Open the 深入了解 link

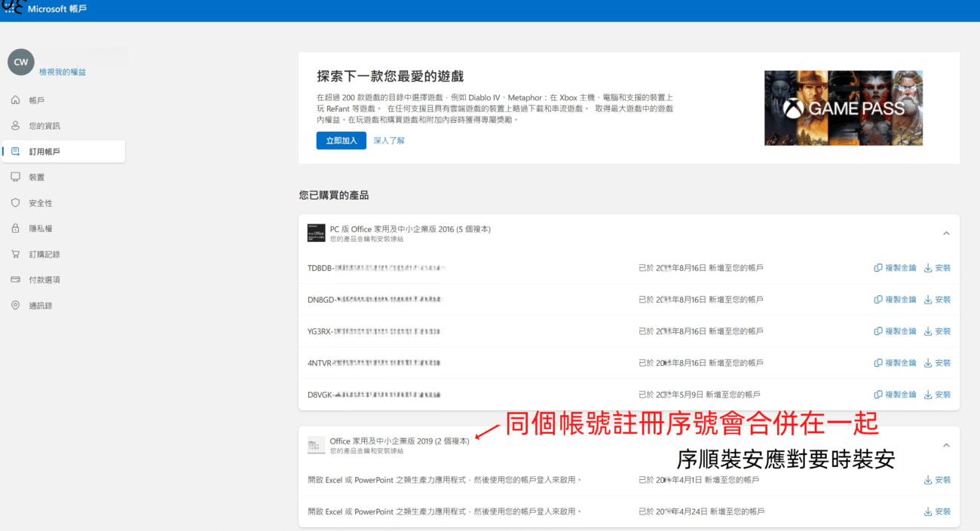(x=389, y=140)
